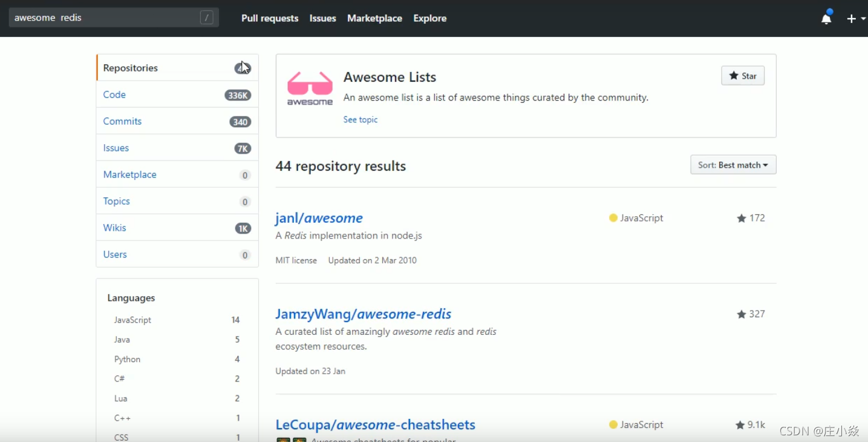868x442 pixels.
Task: Click the A Redis implementation in node.js description
Action: point(349,236)
